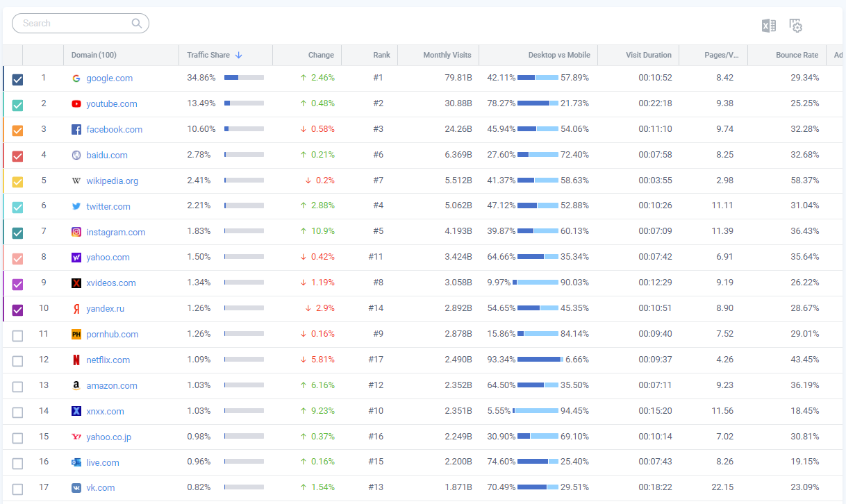Click the Live.com Outlook favicon

click(x=76, y=462)
